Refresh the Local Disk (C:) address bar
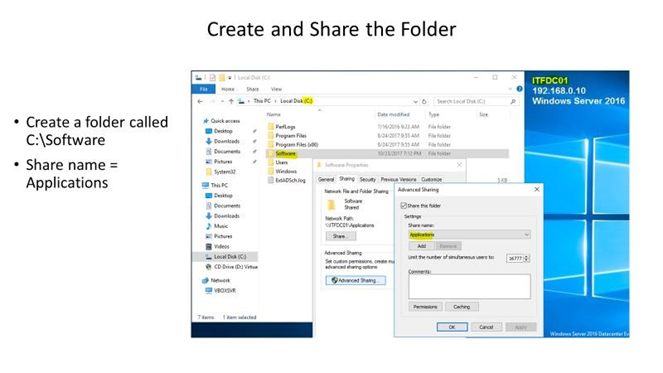The height and width of the screenshot is (373, 663). (x=424, y=101)
